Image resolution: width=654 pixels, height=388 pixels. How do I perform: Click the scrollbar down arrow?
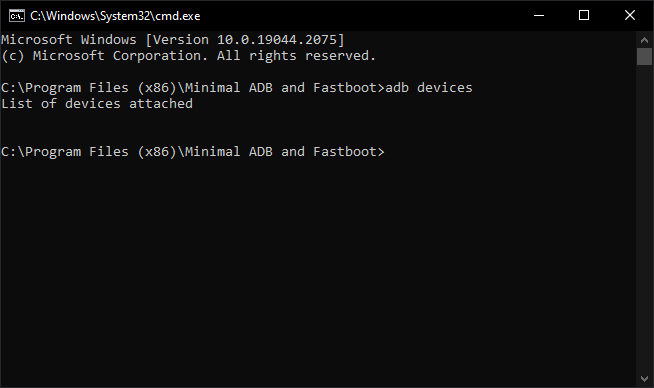tap(644, 379)
